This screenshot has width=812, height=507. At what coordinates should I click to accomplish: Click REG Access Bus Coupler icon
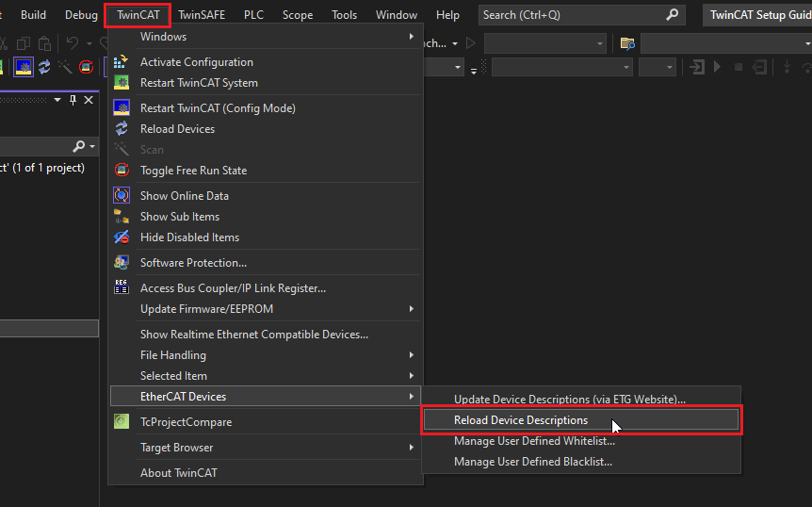click(x=122, y=287)
